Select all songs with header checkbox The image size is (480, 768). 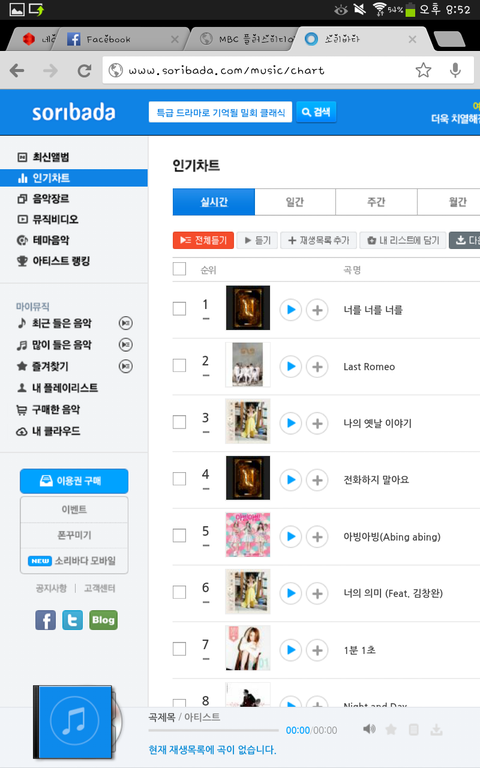coord(179,269)
